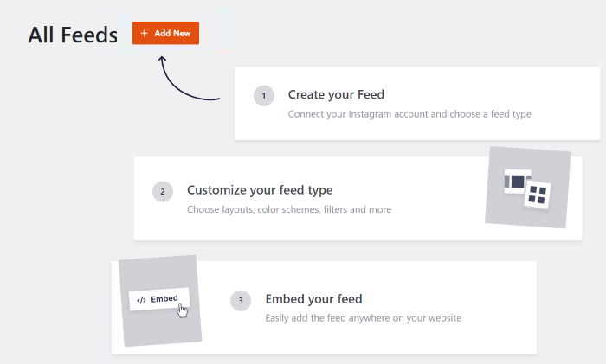The height and width of the screenshot is (364, 606).
Task: Select the Create your Feed title
Action: [x=336, y=94]
